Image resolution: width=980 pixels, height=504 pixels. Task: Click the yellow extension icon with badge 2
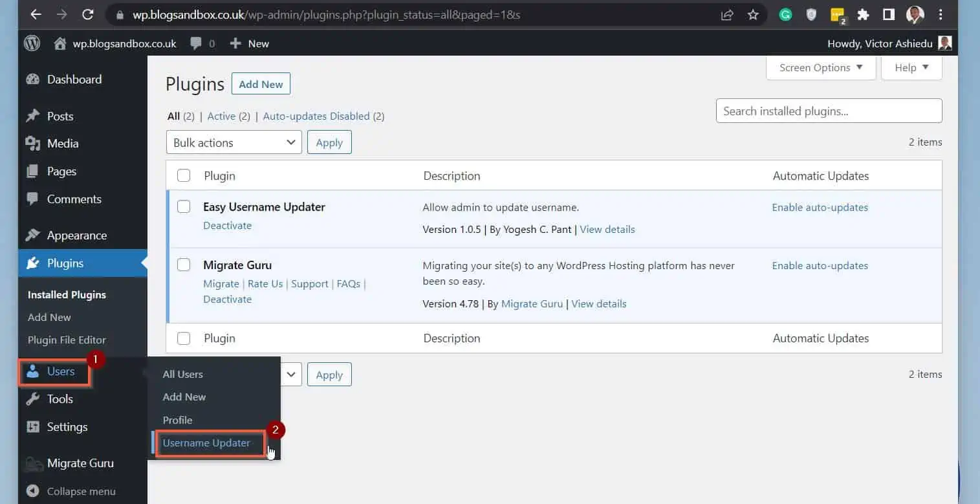click(x=838, y=15)
